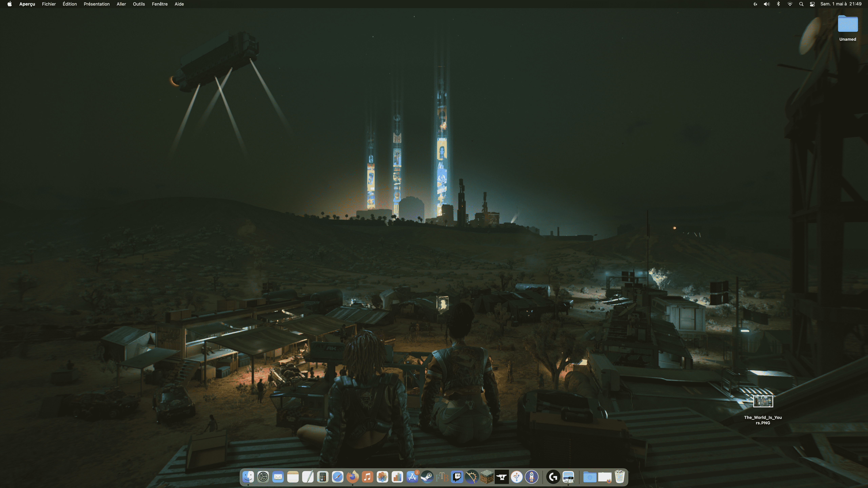
Task: Select the Unamed folder on desktop
Action: 848,28
